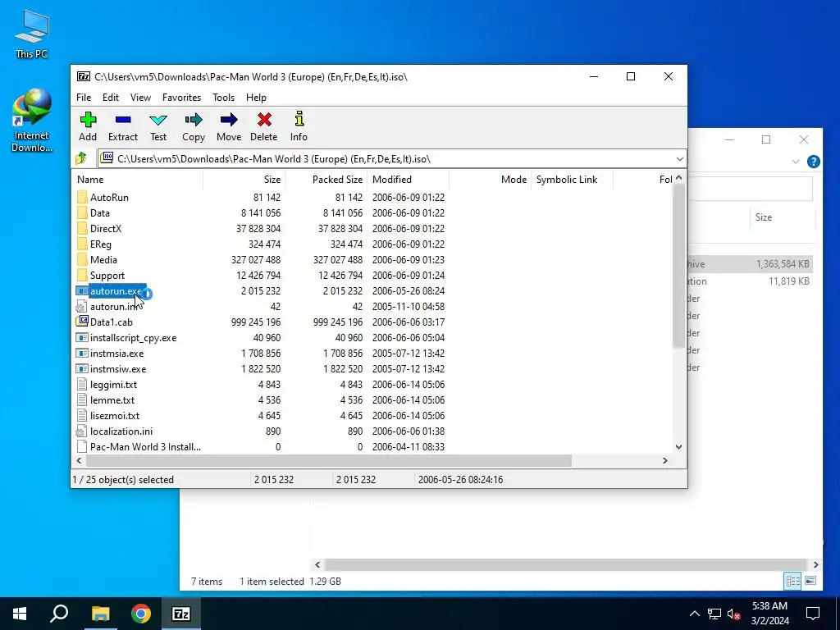The width and height of the screenshot is (840, 630).
Task: Select the 1,363,584 KB row in Explorer
Action: (x=750, y=263)
